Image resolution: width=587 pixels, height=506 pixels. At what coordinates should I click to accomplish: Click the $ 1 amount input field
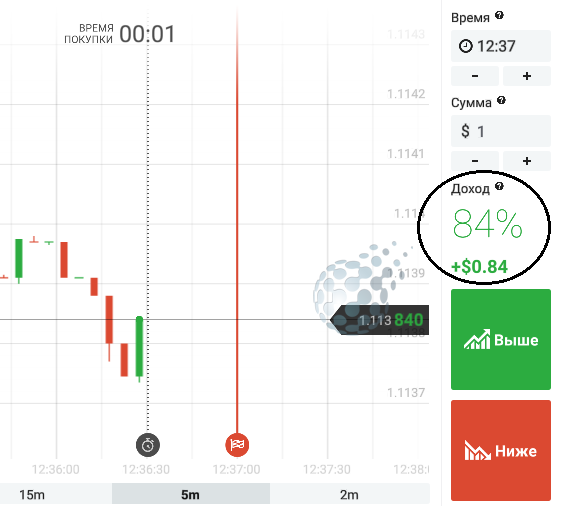pos(501,131)
